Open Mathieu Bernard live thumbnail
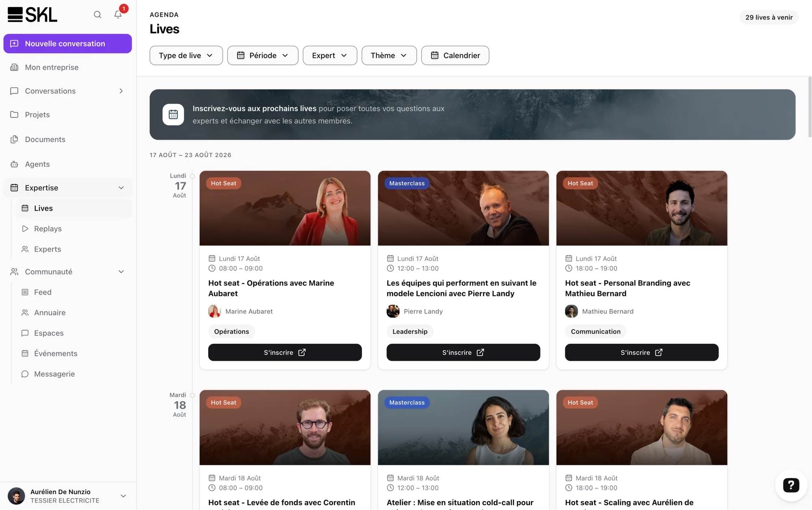The image size is (812, 510). [x=642, y=208]
